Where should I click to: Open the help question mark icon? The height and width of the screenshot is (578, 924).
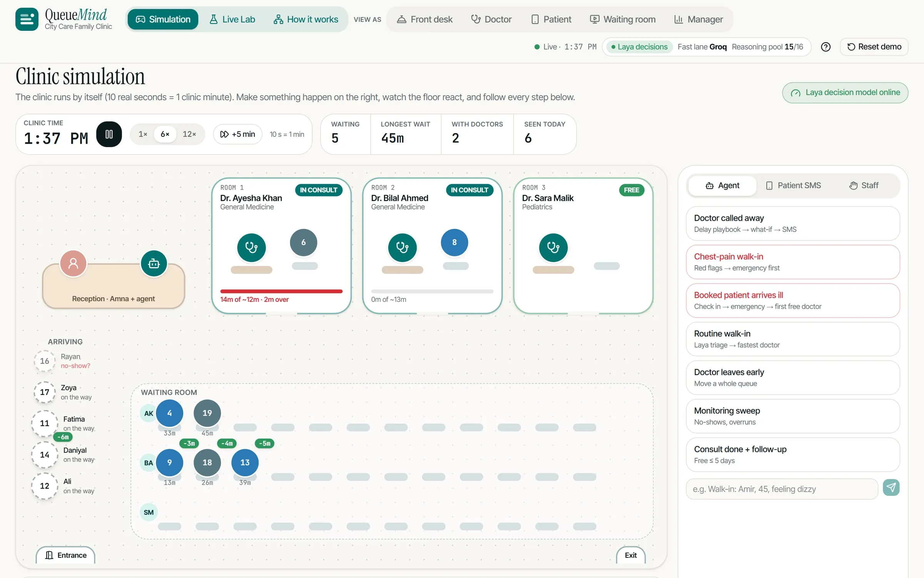click(x=825, y=47)
